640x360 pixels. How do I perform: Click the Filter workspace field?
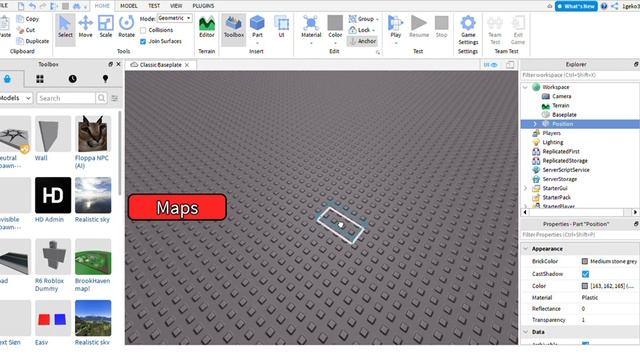(580, 75)
